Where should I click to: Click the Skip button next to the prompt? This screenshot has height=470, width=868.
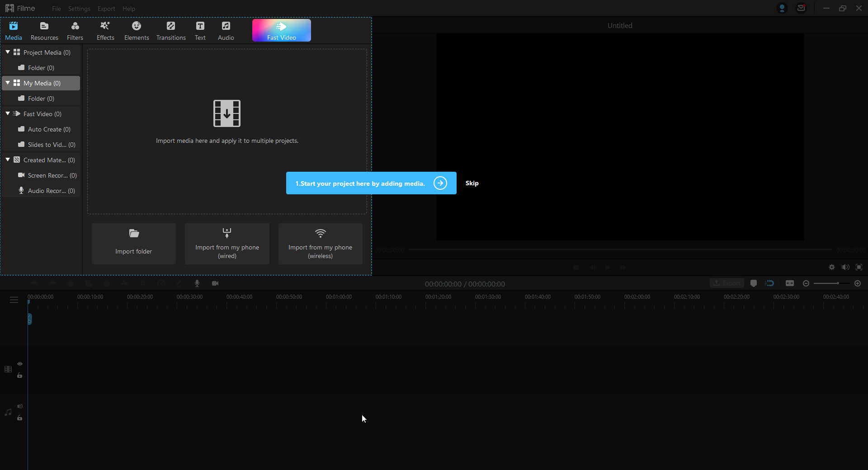(472, 183)
